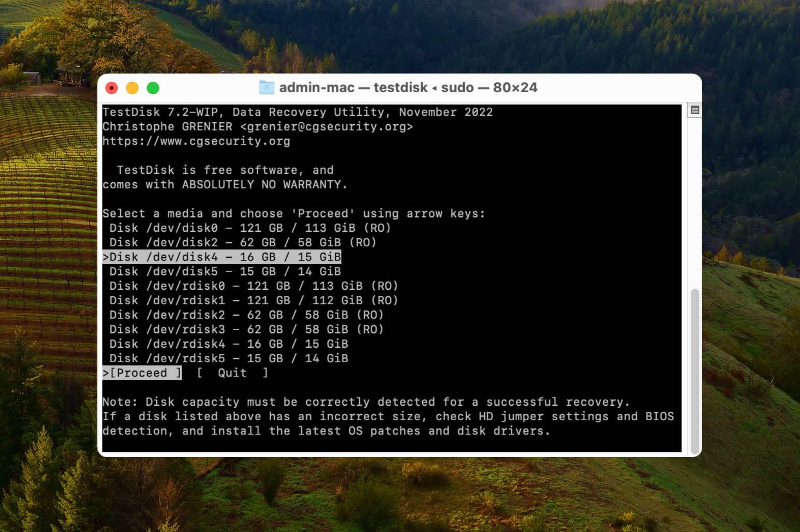Click the yellow minimize traffic light
This screenshot has width=800, height=532.
tap(132, 87)
